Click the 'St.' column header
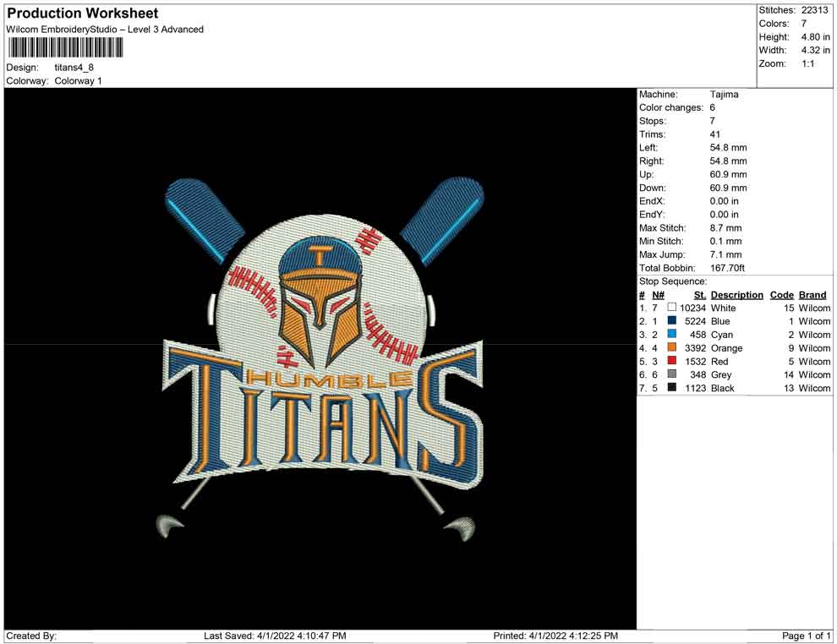Image resolution: width=837 pixels, height=644 pixels. click(700, 295)
